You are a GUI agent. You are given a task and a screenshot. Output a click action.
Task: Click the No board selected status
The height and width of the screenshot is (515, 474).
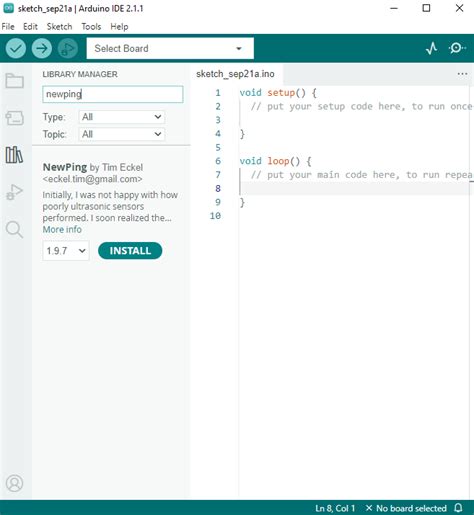[x=406, y=508]
